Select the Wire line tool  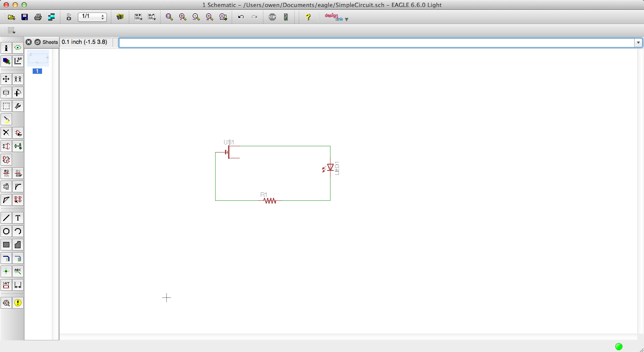click(6, 218)
